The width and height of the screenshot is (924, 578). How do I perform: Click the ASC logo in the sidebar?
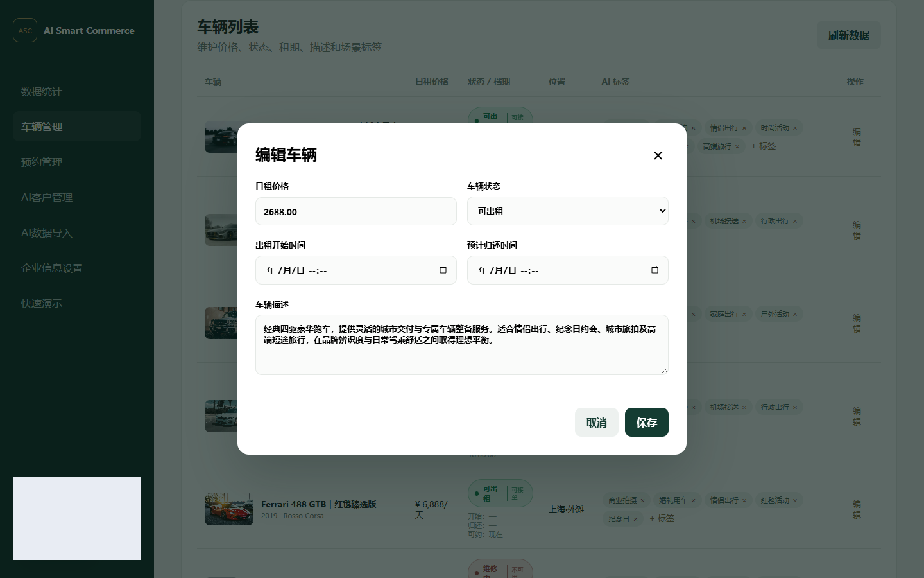pyautogui.click(x=25, y=30)
